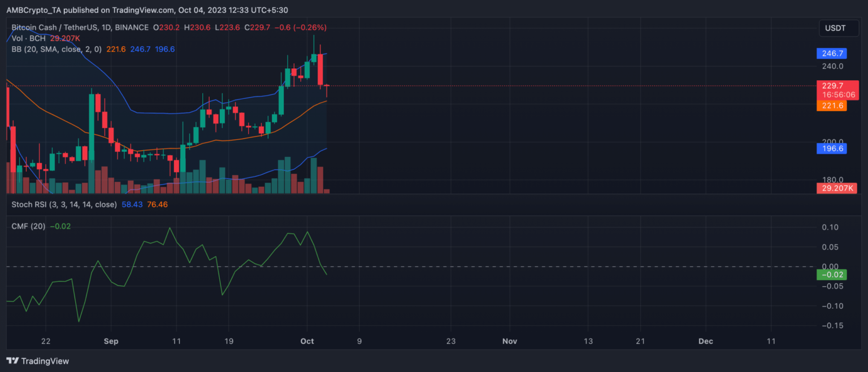The height and width of the screenshot is (372, 868).
Task: Click the BB (20, SMA, close, 2, 0) legend
Action: tap(57, 49)
